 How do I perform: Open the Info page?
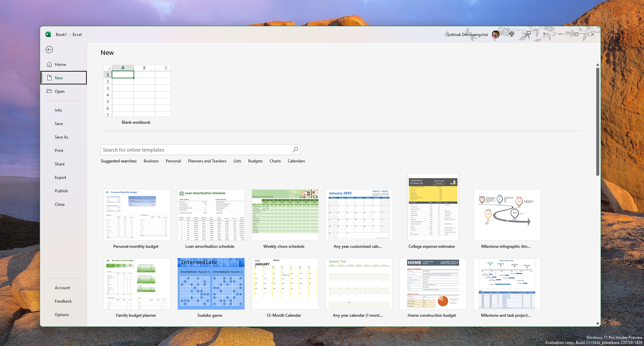pyautogui.click(x=58, y=110)
